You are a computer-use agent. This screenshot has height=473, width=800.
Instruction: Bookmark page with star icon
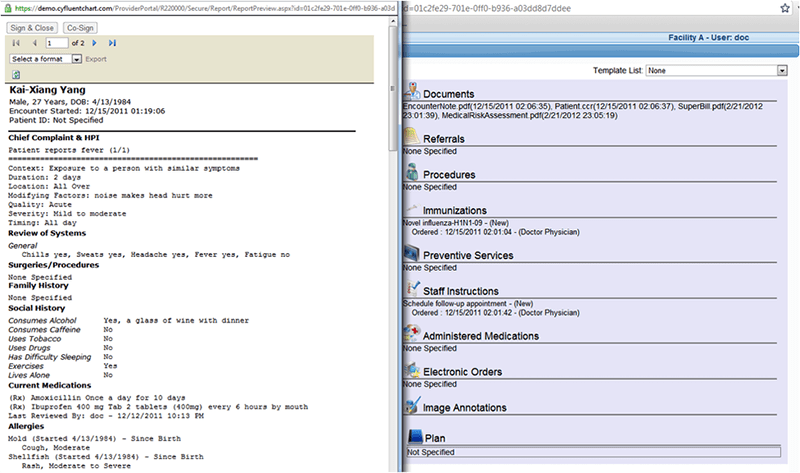point(785,8)
